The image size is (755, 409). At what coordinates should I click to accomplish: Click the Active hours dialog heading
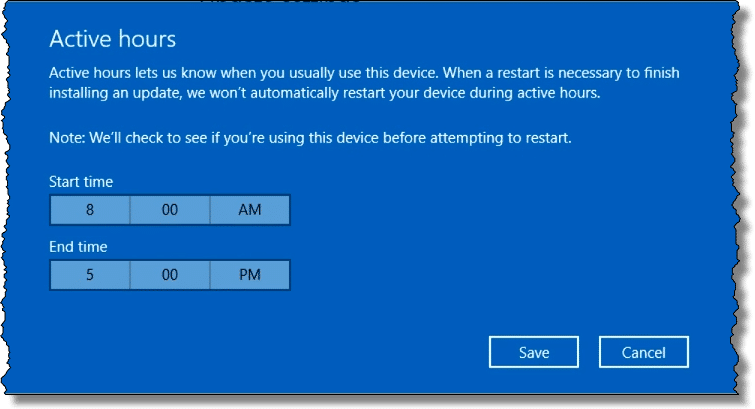click(x=113, y=40)
